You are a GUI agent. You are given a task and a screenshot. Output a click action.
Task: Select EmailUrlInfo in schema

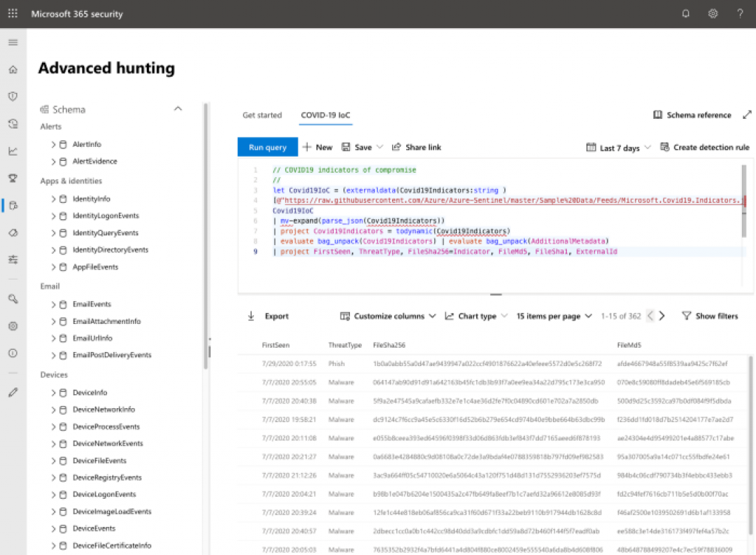tap(92, 338)
